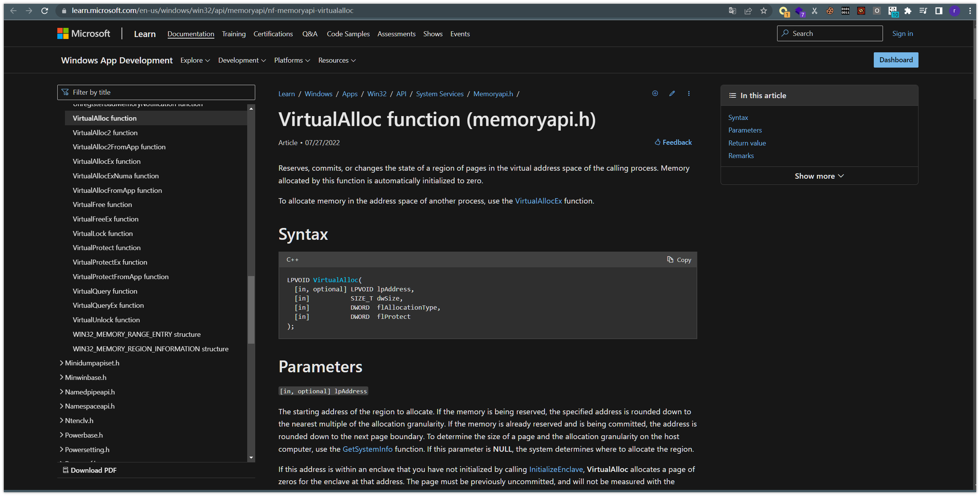
Task: Expand the Powerbase.h tree node
Action: [62, 435]
